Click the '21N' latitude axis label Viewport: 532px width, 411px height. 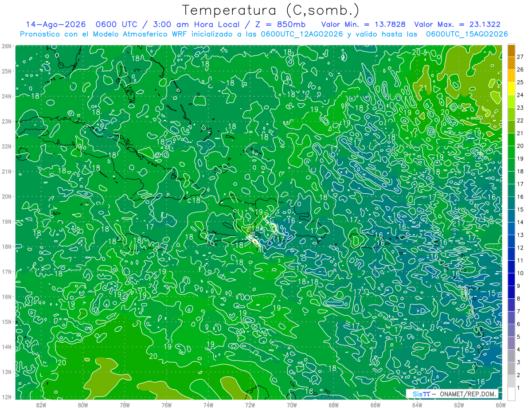[x=6, y=171]
